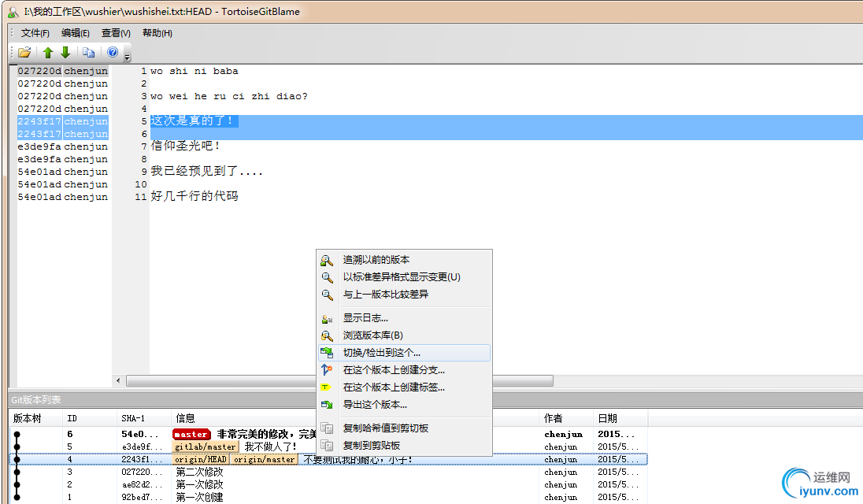Click hash e3de9fa on blame line 7
The width and height of the screenshot is (863, 504).
(x=39, y=146)
